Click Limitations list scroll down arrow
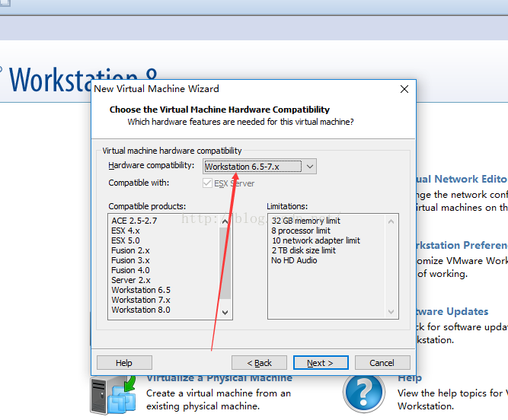 pos(391,312)
